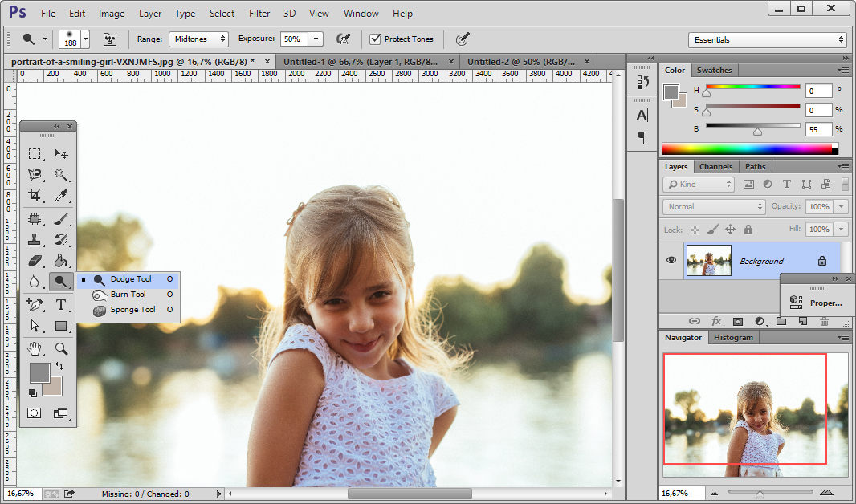Select the Hand tool
Viewport: 856px width, 504px height.
(35, 348)
